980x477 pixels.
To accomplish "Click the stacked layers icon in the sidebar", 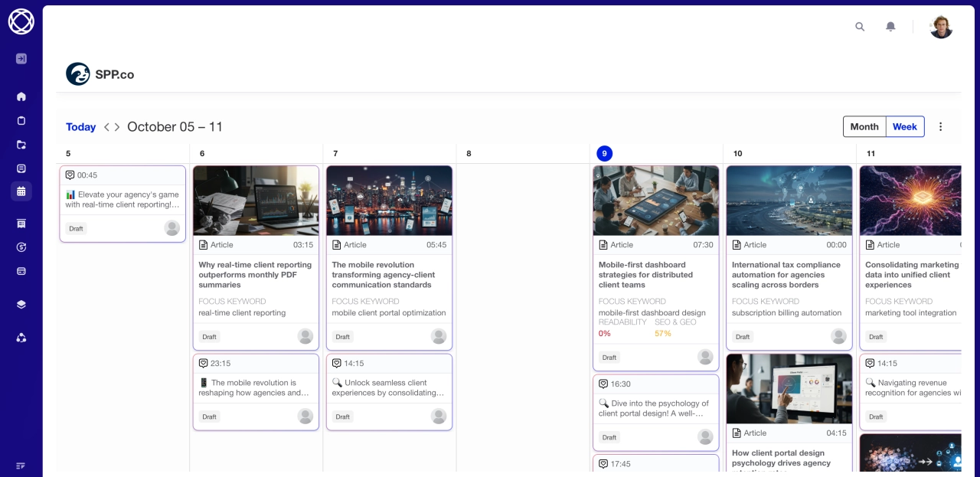I will tap(21, 304).
